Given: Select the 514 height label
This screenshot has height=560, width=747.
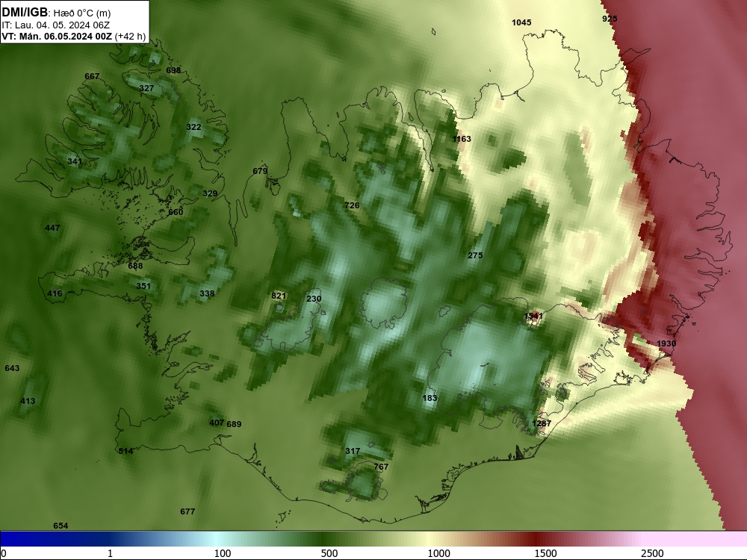Looking at the screenshot, I should (125, 451).
